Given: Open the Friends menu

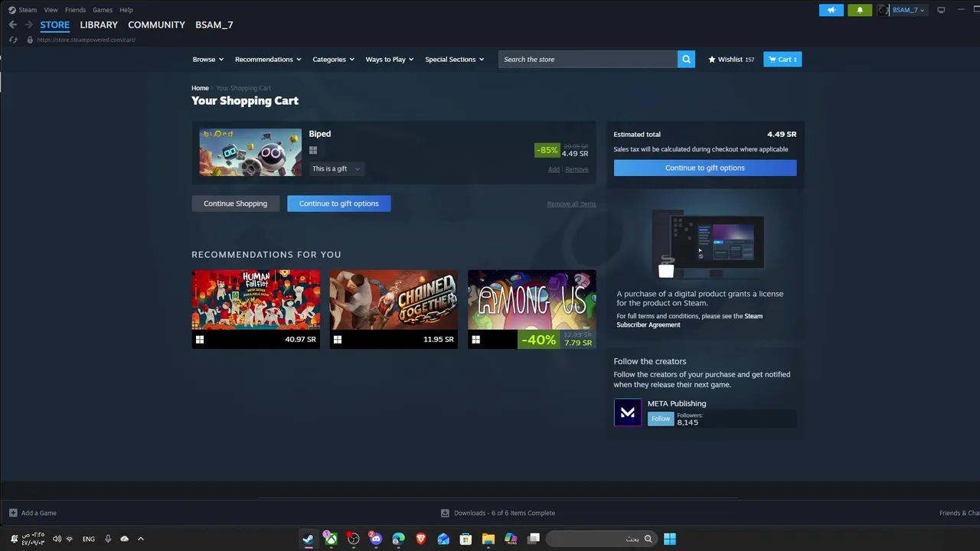Looking at the screenshot, I should click(x=75, y=10).
